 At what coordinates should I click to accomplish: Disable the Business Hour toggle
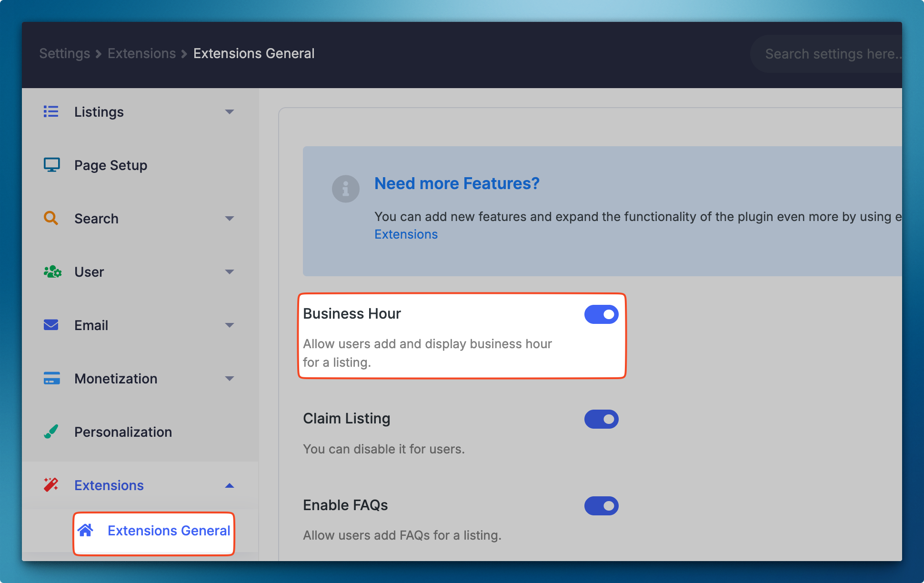[x=601, y=314]
